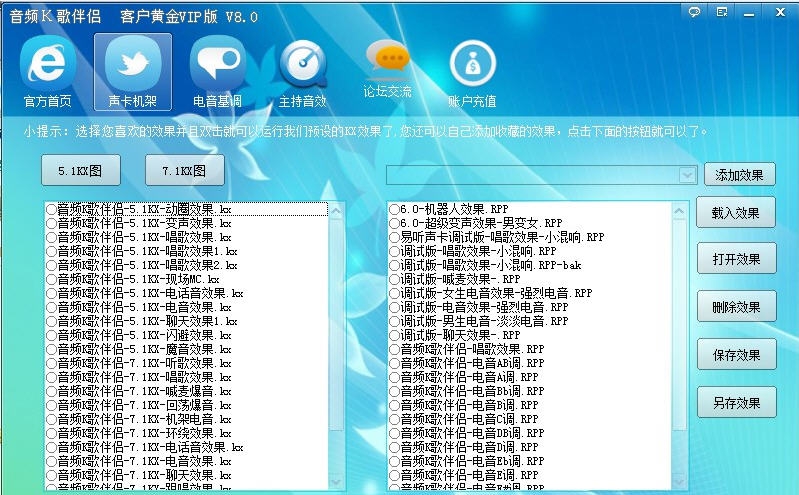
Task: Select 调试版-女生电音效果-强烈电音.RPP entry
Action: (491, 293)
